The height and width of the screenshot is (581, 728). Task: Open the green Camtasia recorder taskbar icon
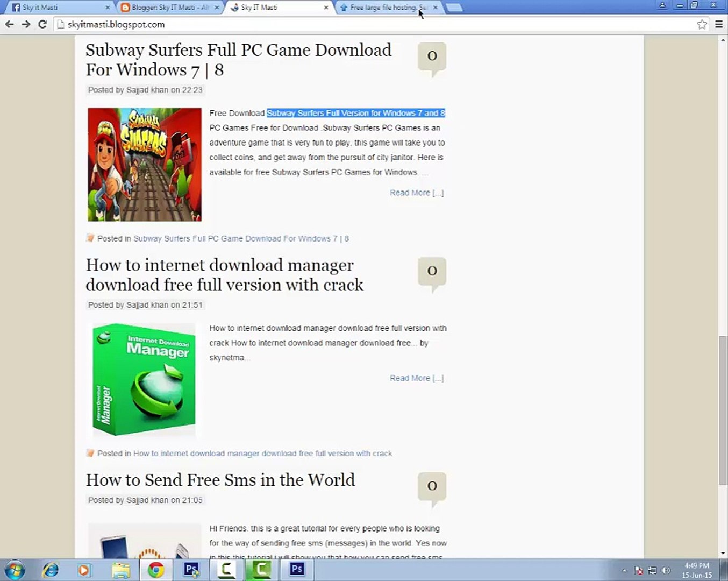pos(261,570)
